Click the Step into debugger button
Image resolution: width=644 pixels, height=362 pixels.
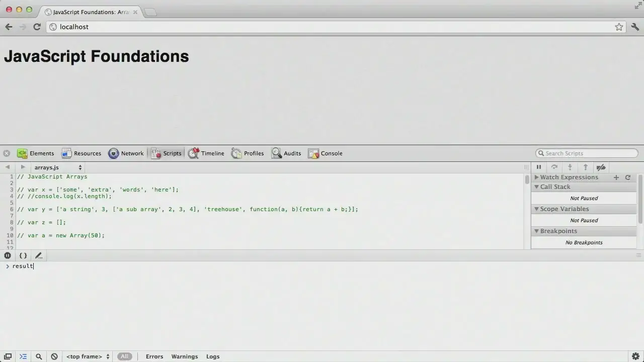[x=570, y=167]
